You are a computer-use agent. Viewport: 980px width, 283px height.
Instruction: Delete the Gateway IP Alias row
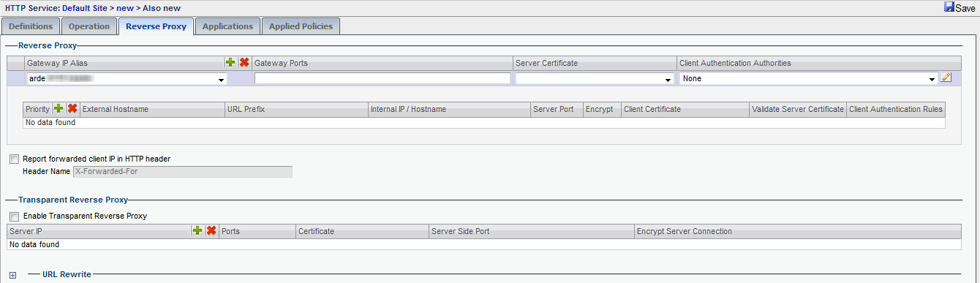tap(244, 63)
